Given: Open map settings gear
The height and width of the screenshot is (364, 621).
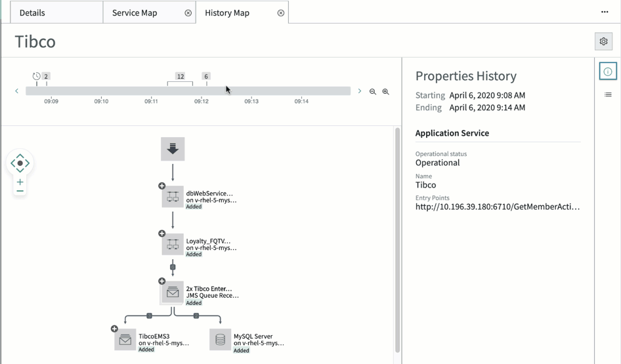Looking at the screenshot, I should click(603, 41).
